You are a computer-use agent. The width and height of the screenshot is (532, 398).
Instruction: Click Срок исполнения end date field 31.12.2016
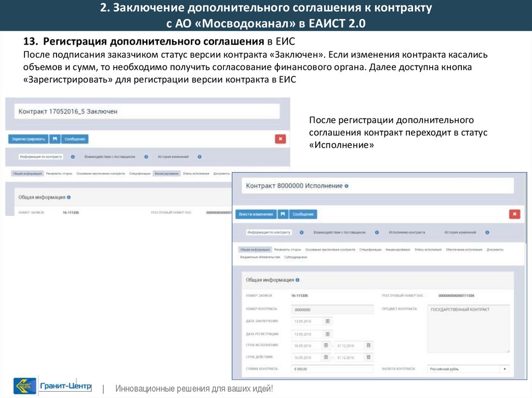350,346
